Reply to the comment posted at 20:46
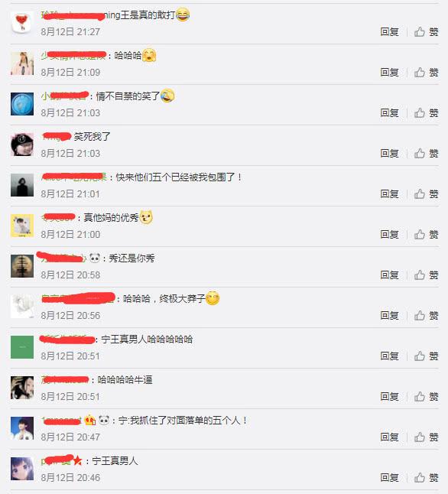This screenshot has height=494, width=448. [389, 478]
